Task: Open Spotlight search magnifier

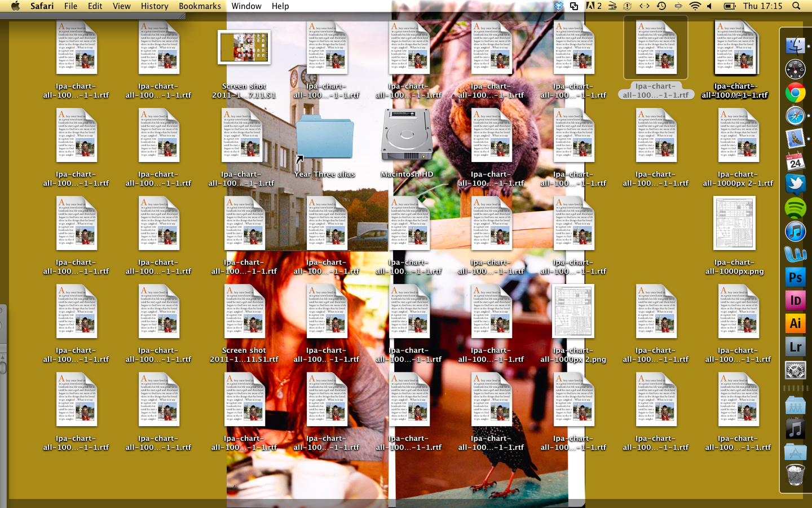Action: 796,6
